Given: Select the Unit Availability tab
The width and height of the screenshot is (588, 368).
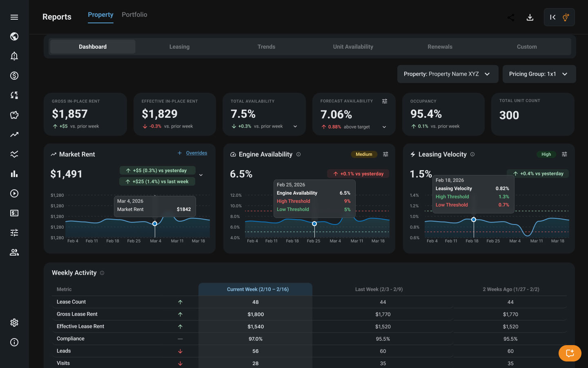Looking at the screenshot, I should (x=353, y=47).
